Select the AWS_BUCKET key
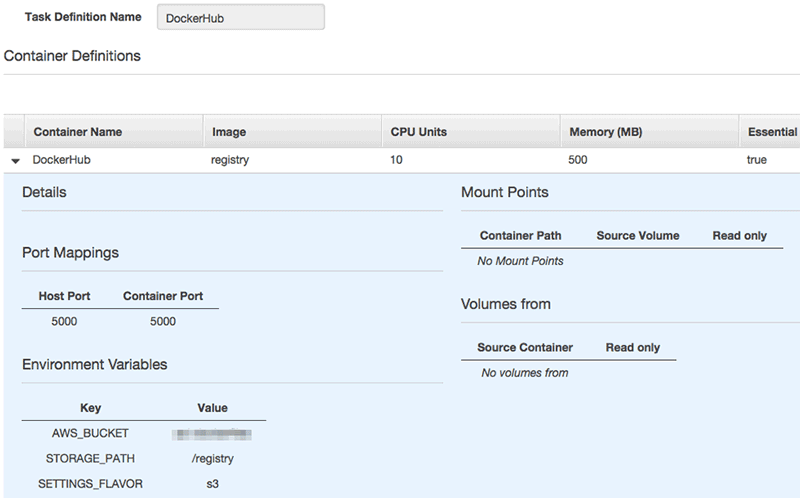Screen dimensions: 800x498 (90, 433)
